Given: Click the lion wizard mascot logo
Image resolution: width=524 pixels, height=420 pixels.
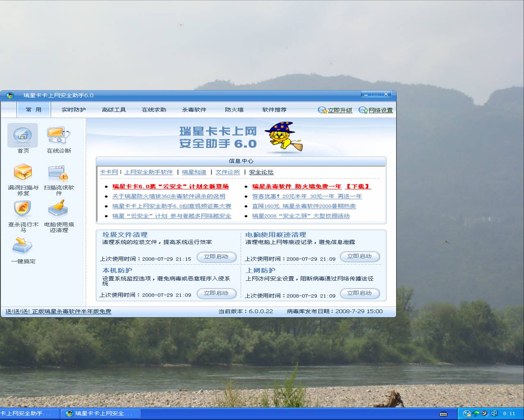Looking at the screenshot, I should coord(284,136).
